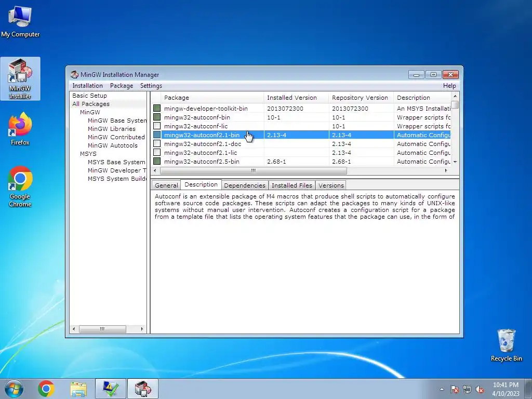532x399 pixels.
Task: Open the Help menu
Action: 449,86
